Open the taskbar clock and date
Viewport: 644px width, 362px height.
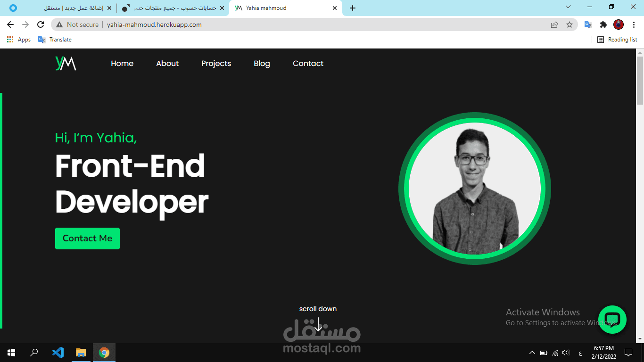tap(603, 353)
